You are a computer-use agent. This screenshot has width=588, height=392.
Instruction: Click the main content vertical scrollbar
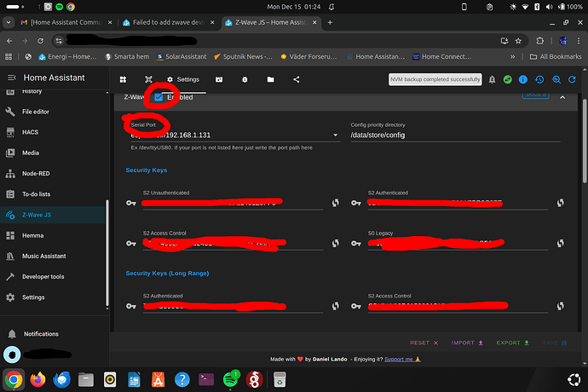[x=585, y=141]
